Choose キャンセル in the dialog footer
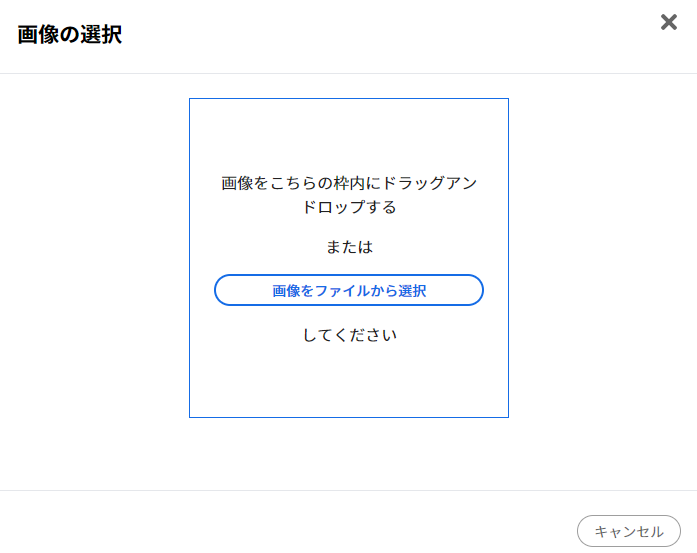Image resolution: width=697 pixels, height=553 pixels. coord(629,531)
